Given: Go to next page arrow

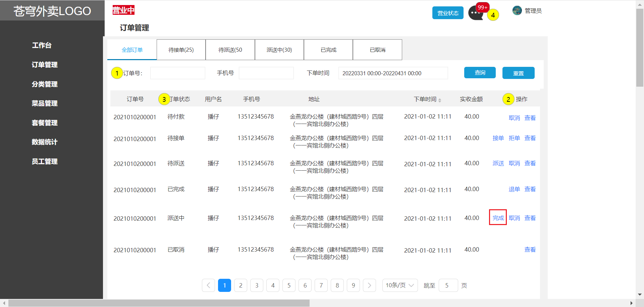Looking at the screenshot, I should 369,286.
